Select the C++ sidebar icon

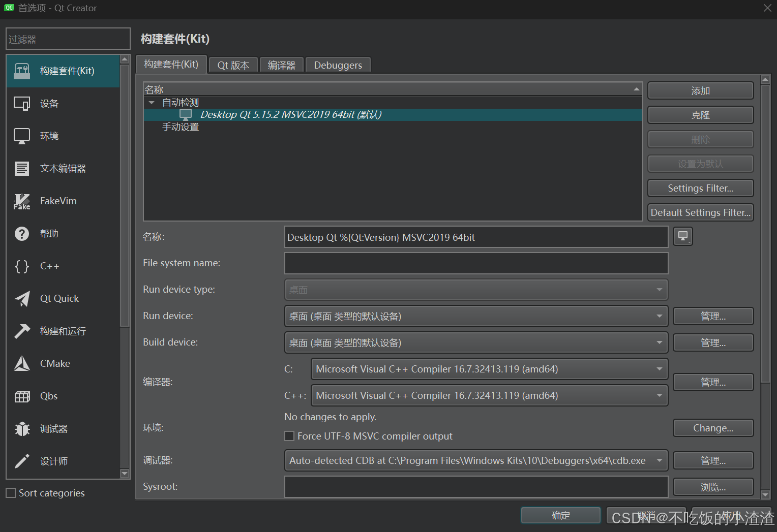(22, 266)
